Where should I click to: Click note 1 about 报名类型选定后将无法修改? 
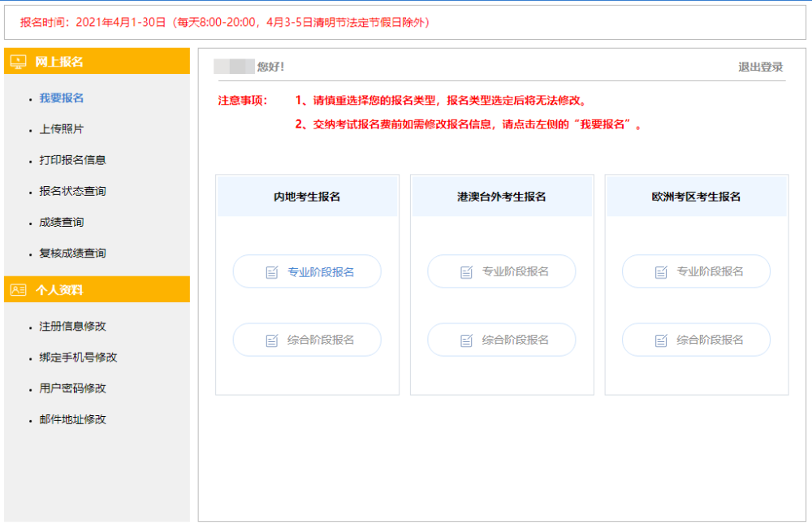pos(441,101)
